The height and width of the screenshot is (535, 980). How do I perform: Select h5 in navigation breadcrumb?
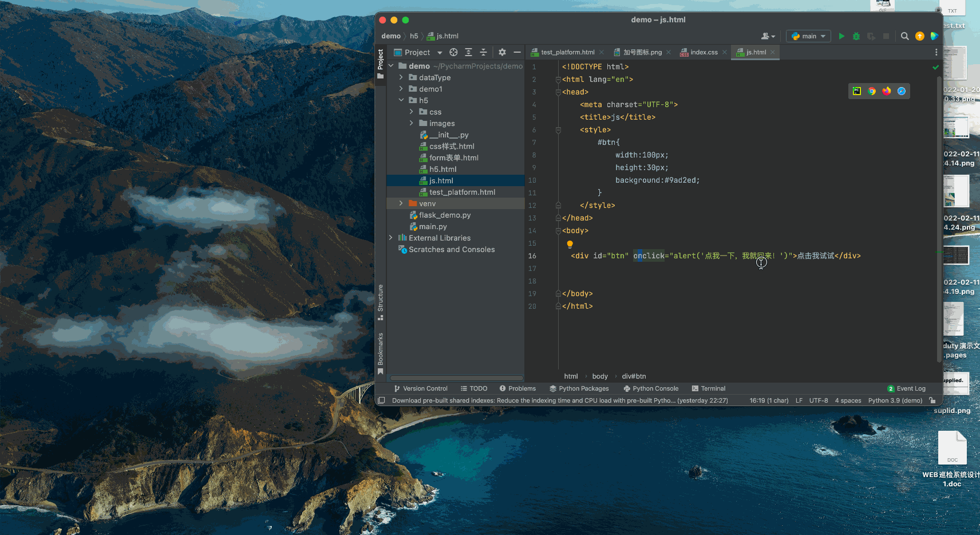point(414,36)
